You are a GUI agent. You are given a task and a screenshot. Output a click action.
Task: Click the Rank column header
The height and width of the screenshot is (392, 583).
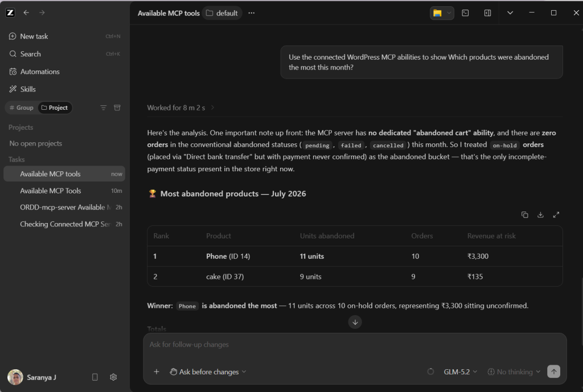click(161, 236)
